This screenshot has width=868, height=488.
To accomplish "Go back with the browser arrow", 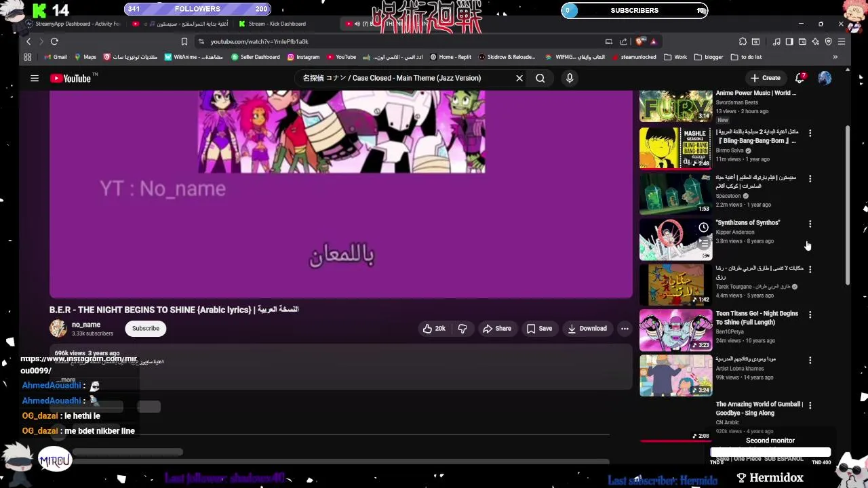I will coord(28,41).
